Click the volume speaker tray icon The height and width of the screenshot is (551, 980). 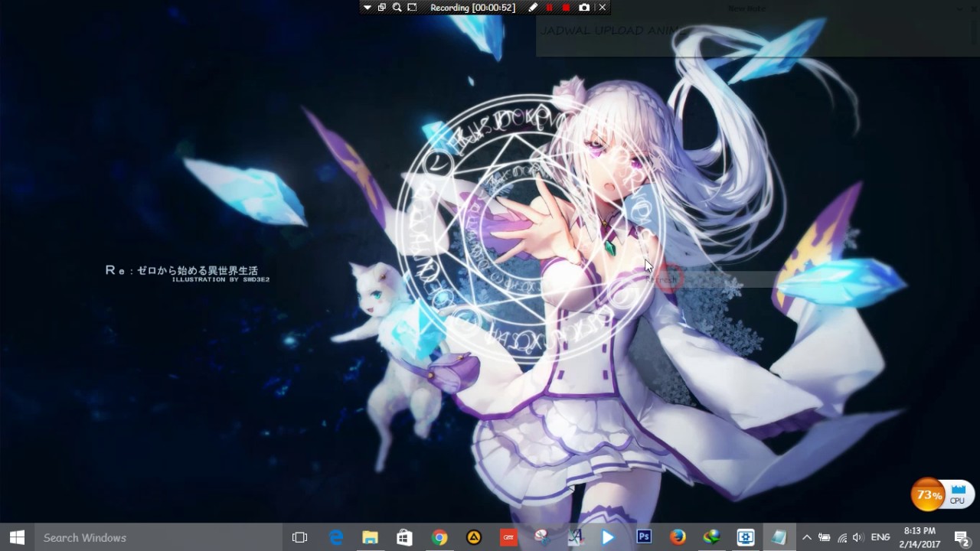[857, 537]
